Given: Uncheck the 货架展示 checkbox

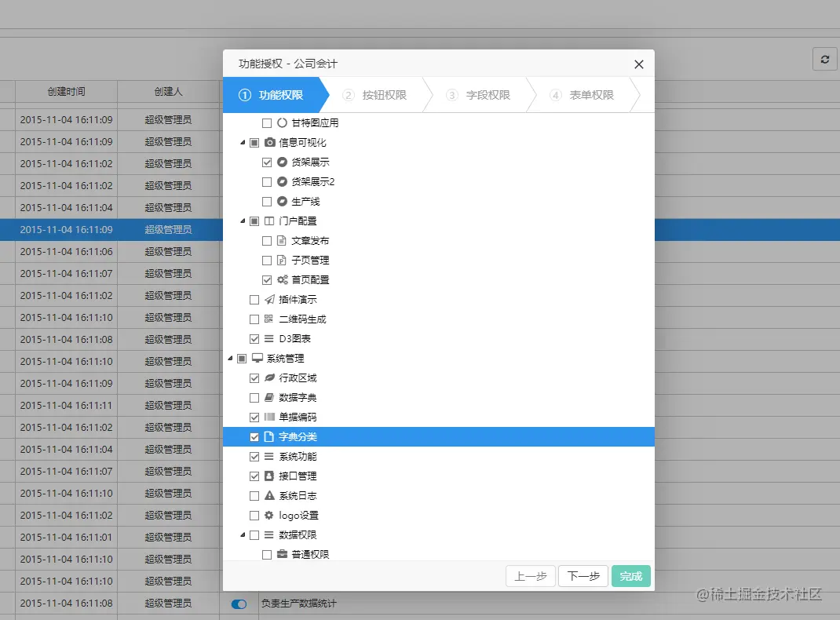Looking at the screenshot, I should (x=267, y=162).
